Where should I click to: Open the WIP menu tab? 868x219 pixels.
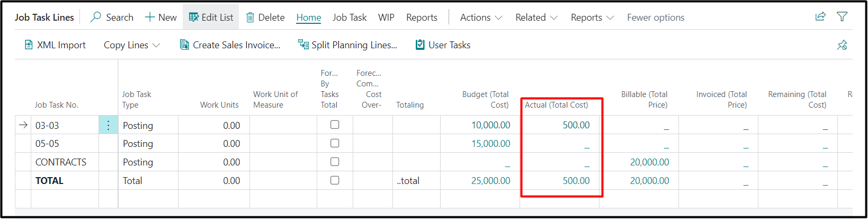[x=386, y=17]
